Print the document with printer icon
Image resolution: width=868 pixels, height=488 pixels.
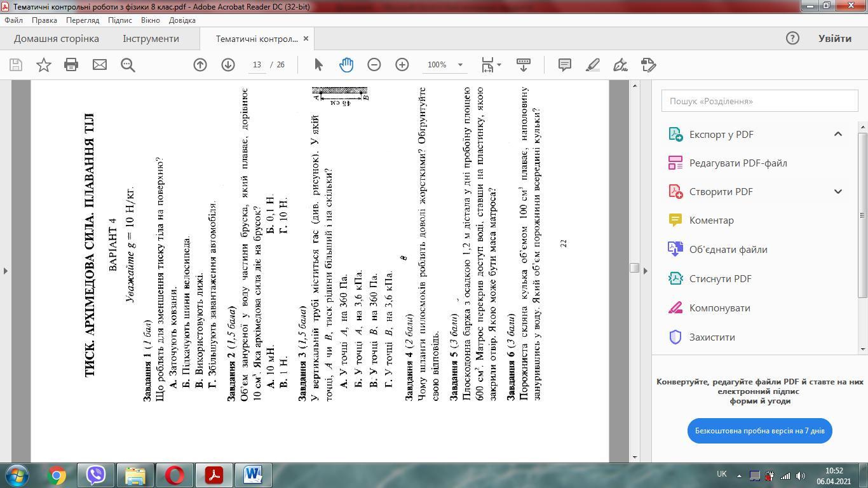(x=71, y=65)
